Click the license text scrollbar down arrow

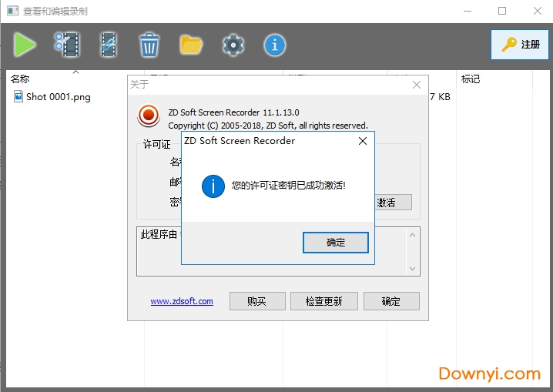click(x=414, y=269)
